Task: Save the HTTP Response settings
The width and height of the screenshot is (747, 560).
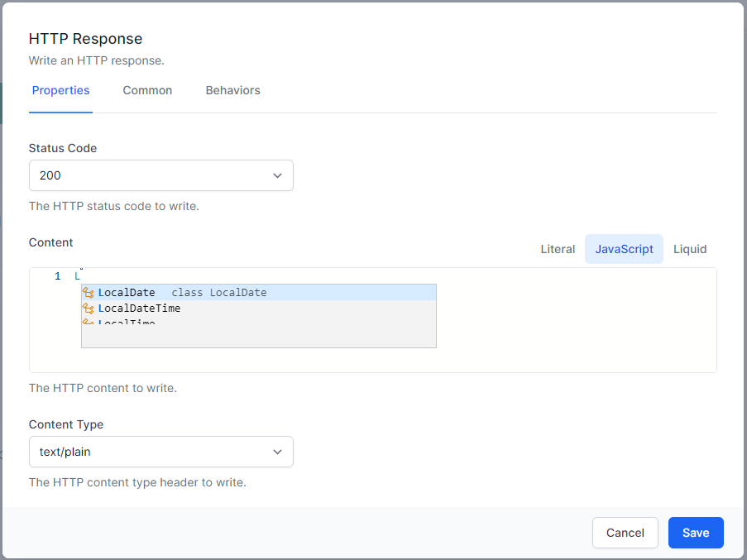Action: click(696, 533)
